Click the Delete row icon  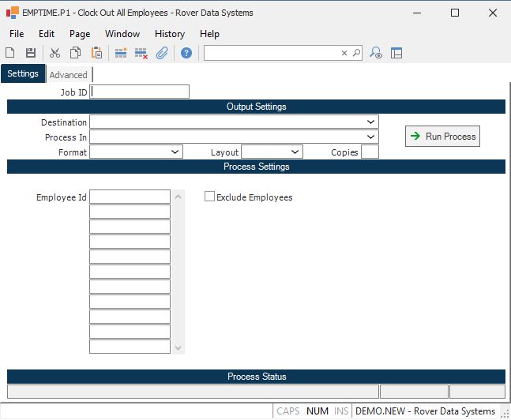tap(141, 53)
